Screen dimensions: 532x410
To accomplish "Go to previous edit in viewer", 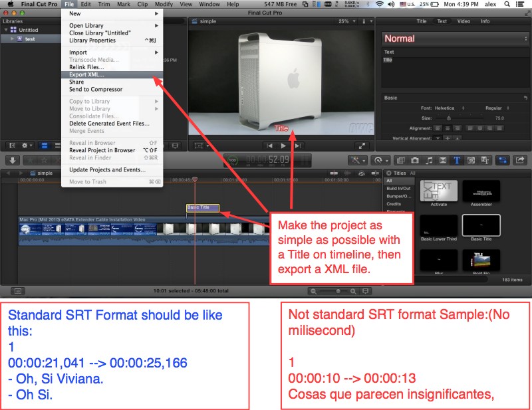I will [269, 146].
